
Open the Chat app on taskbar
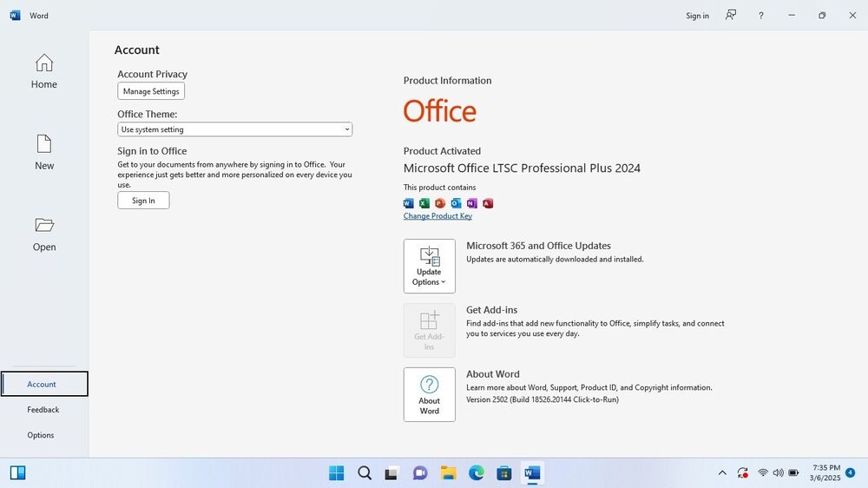[420, 472]
